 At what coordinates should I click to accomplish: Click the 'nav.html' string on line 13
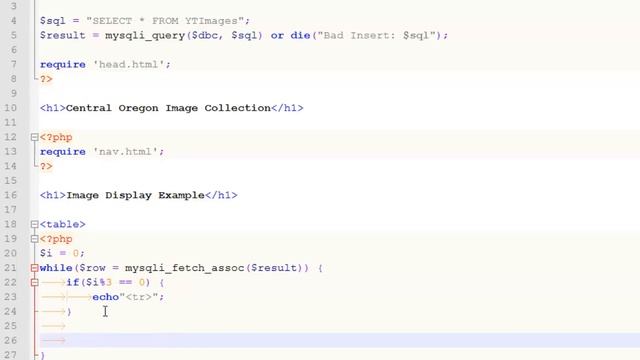125,152
